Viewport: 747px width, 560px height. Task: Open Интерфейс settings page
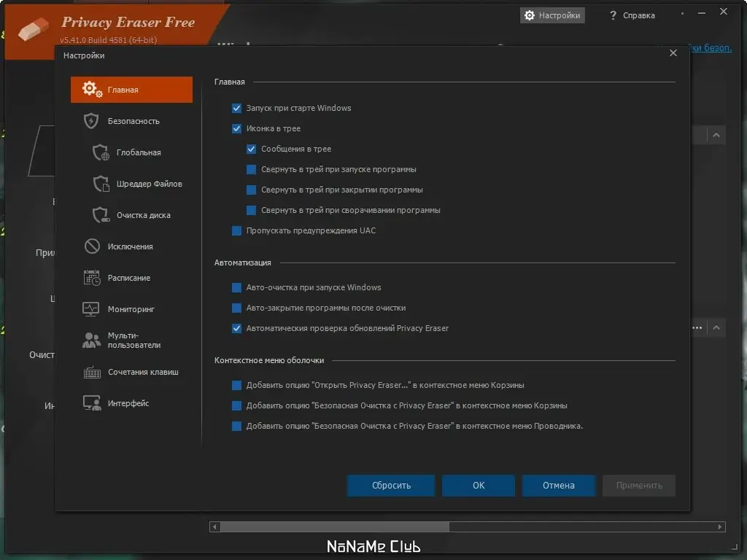[131, 403]
